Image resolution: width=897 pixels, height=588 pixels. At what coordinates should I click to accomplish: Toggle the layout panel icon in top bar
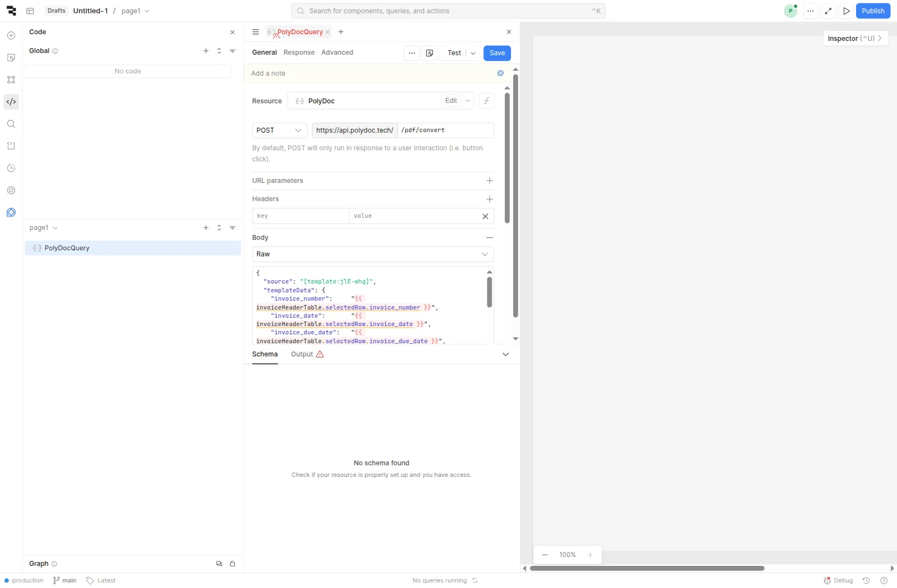(30, 11)
